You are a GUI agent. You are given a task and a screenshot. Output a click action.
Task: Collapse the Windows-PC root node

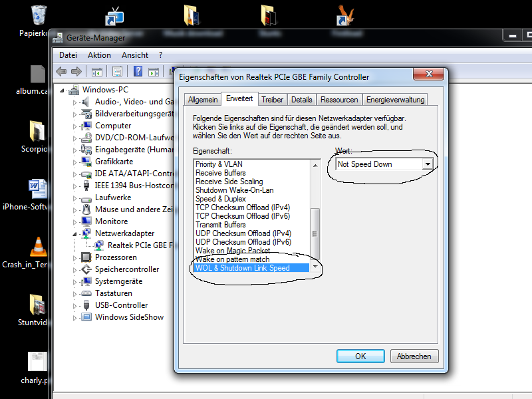click(x=62, y=90)
